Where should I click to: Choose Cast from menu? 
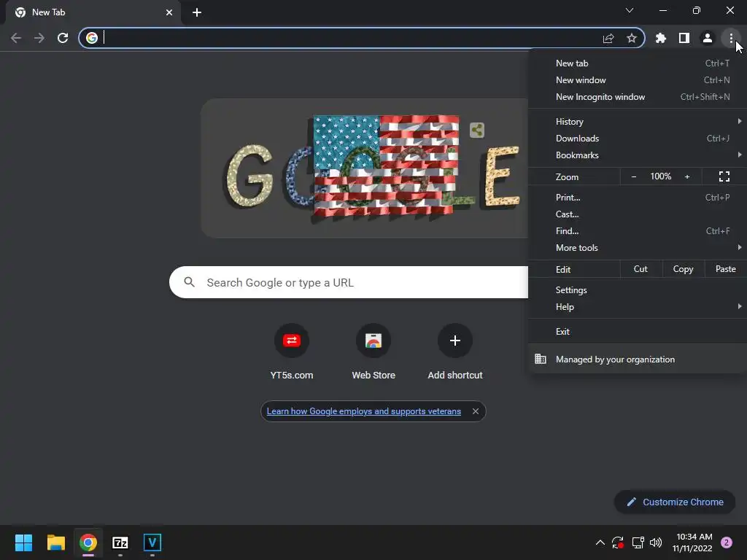click(638, 214)
